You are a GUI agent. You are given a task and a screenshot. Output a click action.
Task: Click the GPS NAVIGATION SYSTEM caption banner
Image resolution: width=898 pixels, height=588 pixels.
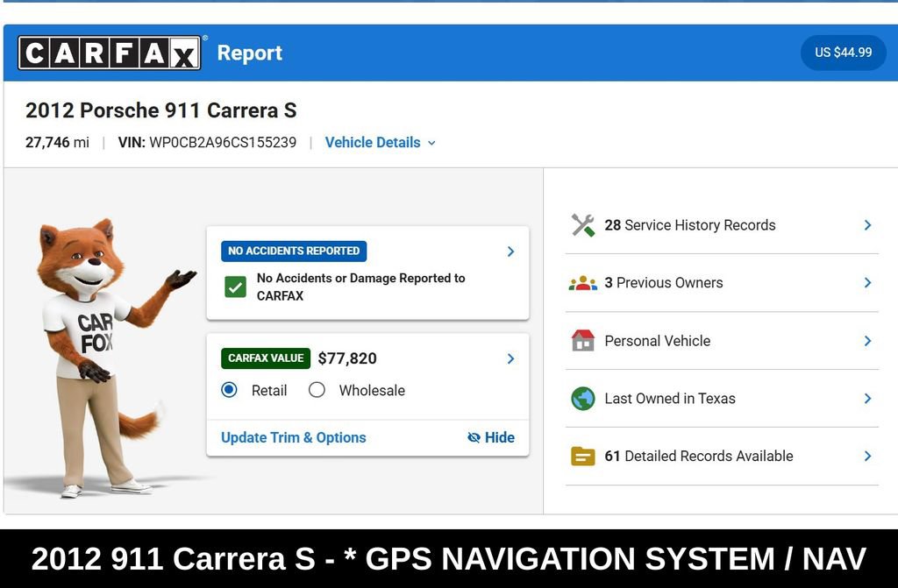(449, 559)
